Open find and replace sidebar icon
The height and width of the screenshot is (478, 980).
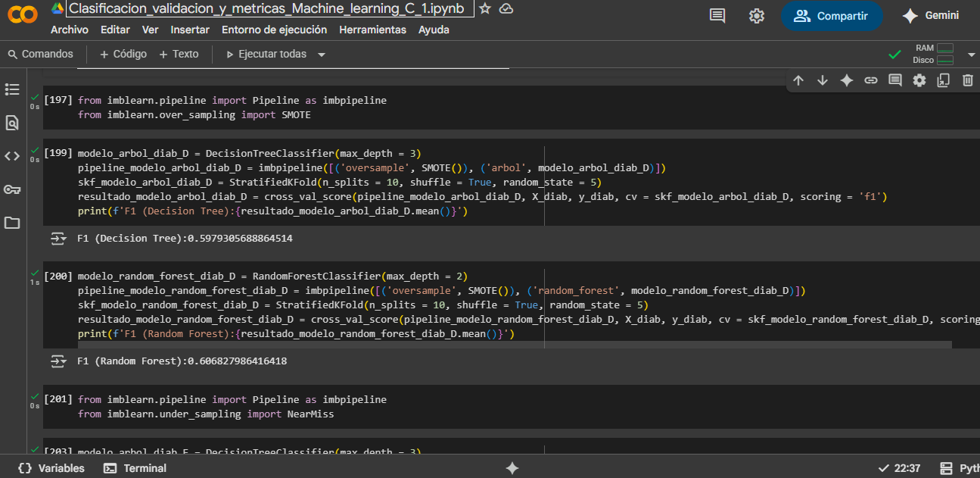(x=12, y=123)
